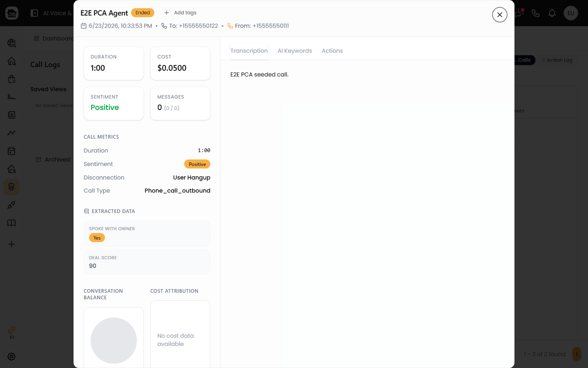Select the analytics trend icon in sidebar

pos(11,133)
